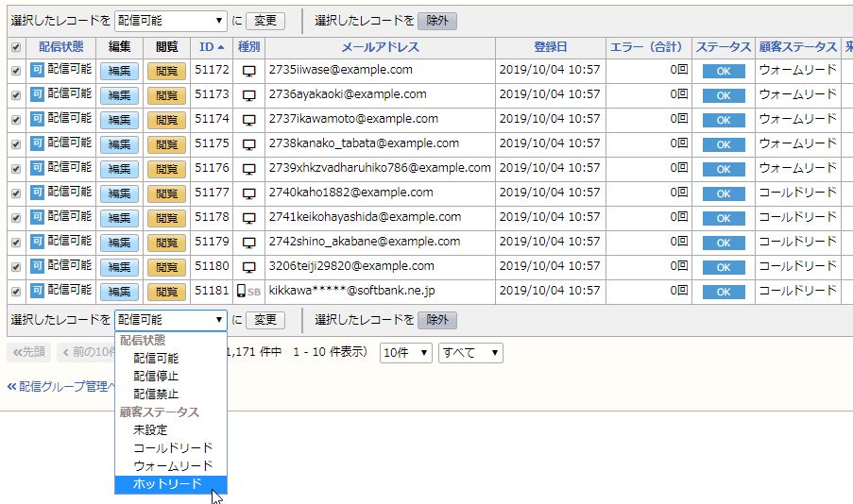Click the 可 status icon in row 51181
Screen dimensions: 853x504
(37, 291)
